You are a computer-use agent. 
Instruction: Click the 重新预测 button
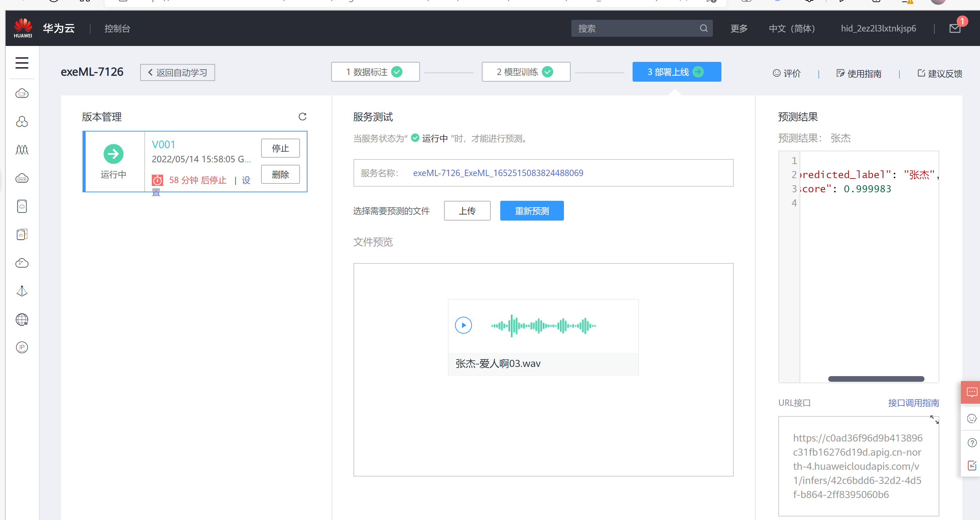(x=531, y=211)
